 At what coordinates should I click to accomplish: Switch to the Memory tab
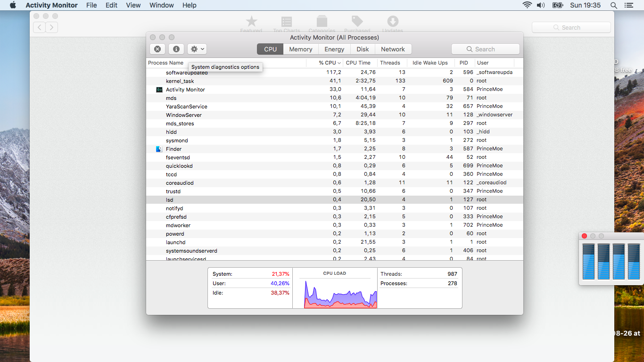tap(301, 49)
